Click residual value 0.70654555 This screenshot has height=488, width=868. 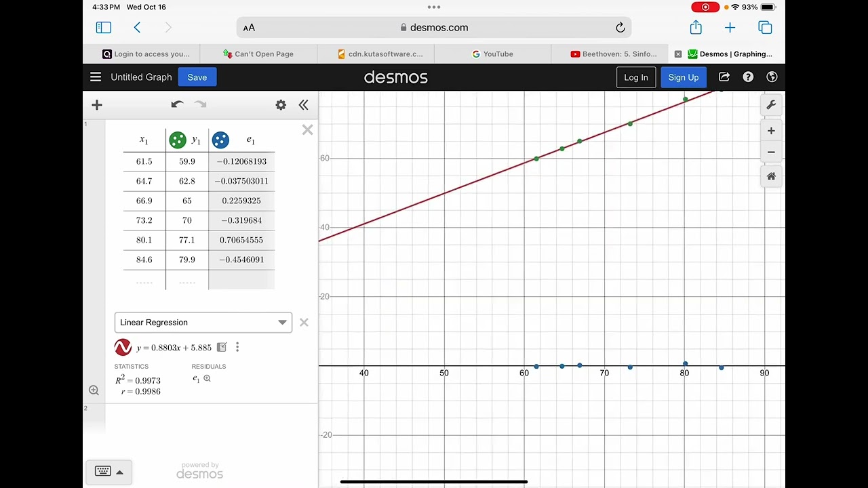(241, 240)
